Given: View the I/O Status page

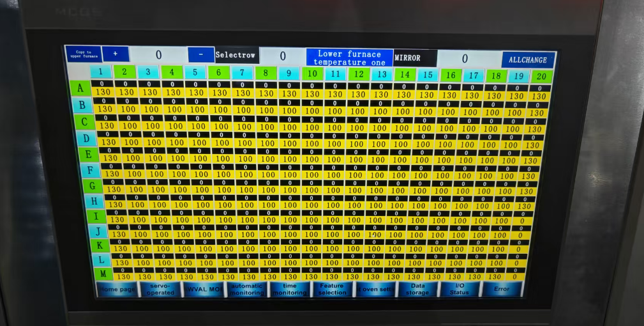Looking at the screenshot, I should click(x=460, y=289).
